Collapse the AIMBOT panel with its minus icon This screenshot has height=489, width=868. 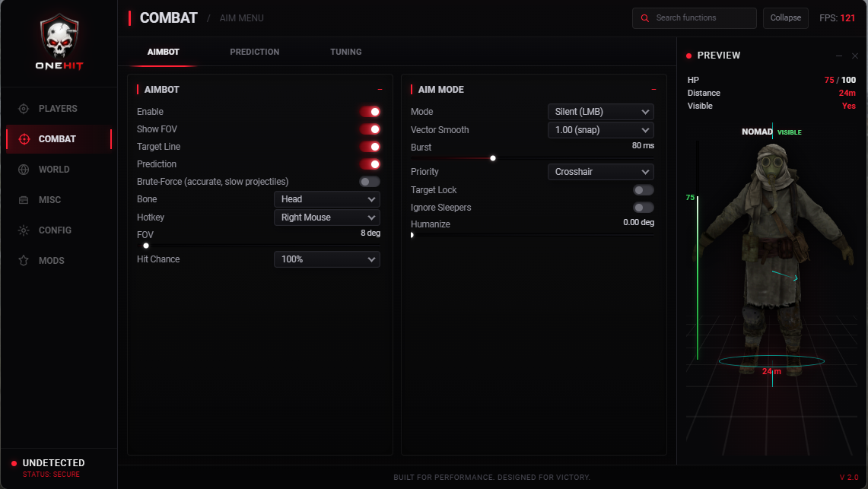[x=380, y=90]
